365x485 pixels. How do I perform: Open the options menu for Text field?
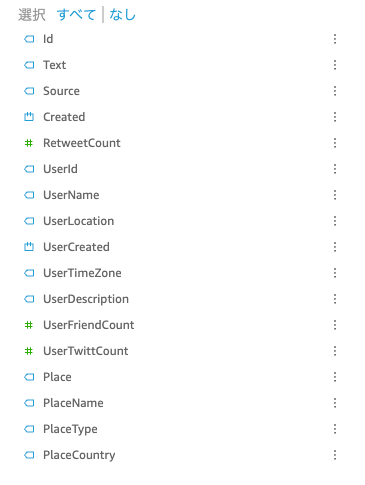pyautogui.click(x=335, y=65)
